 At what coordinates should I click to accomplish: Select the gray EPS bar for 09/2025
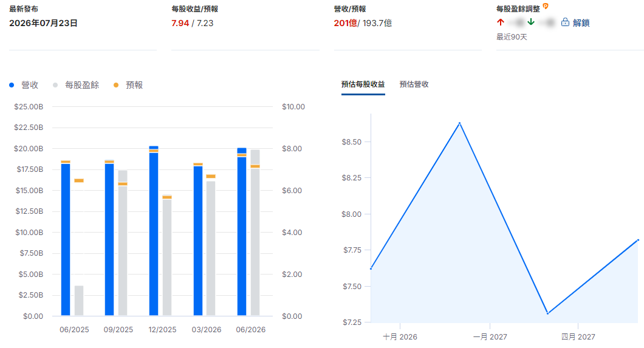coord(123,243)
